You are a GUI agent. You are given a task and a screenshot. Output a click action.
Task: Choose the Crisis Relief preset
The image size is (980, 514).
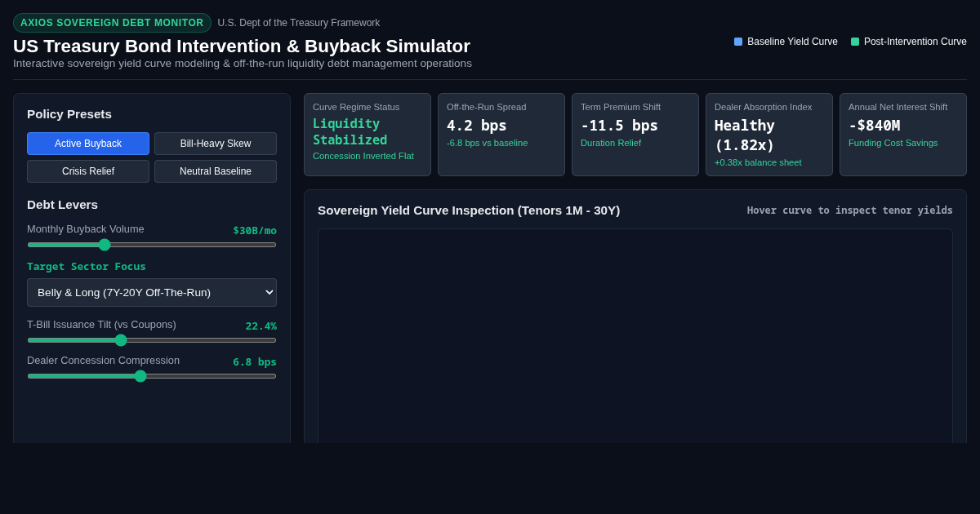[88, 171]
